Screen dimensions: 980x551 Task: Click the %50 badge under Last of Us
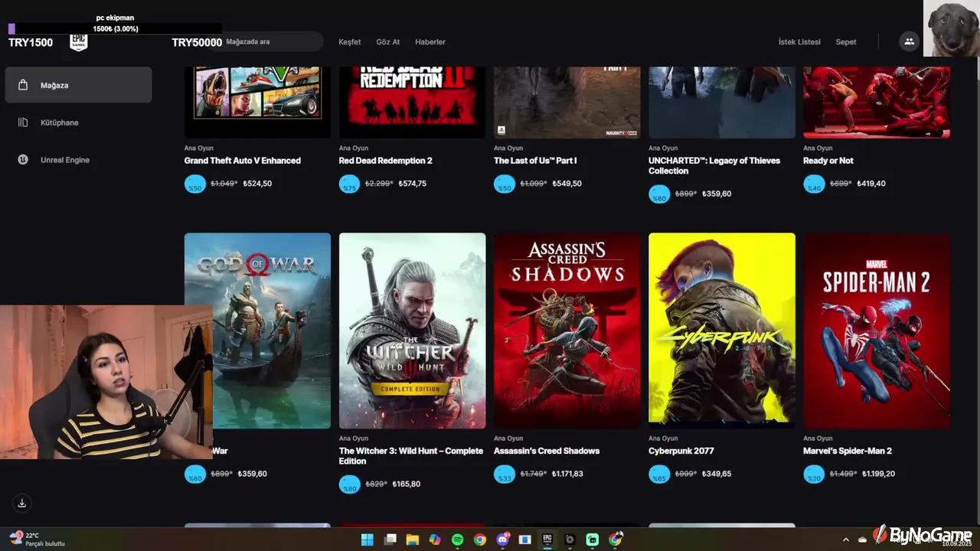[x=505, y=184]
